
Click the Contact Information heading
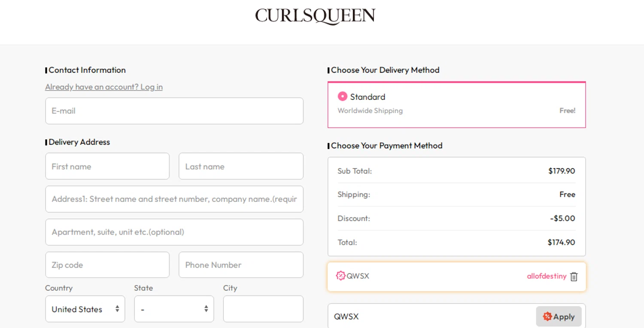[x=87, y=70]
